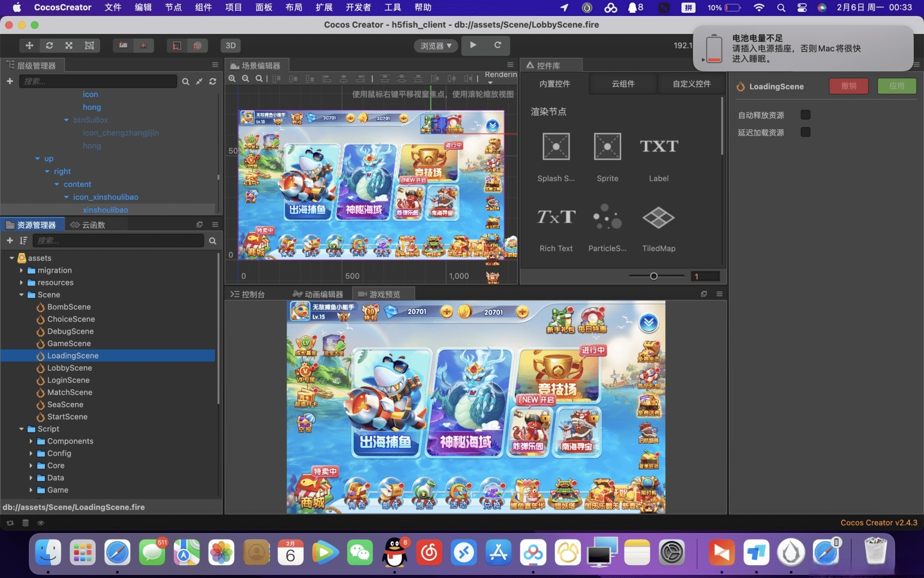
Task: Click the Play preview button
Action: [473, 45]
